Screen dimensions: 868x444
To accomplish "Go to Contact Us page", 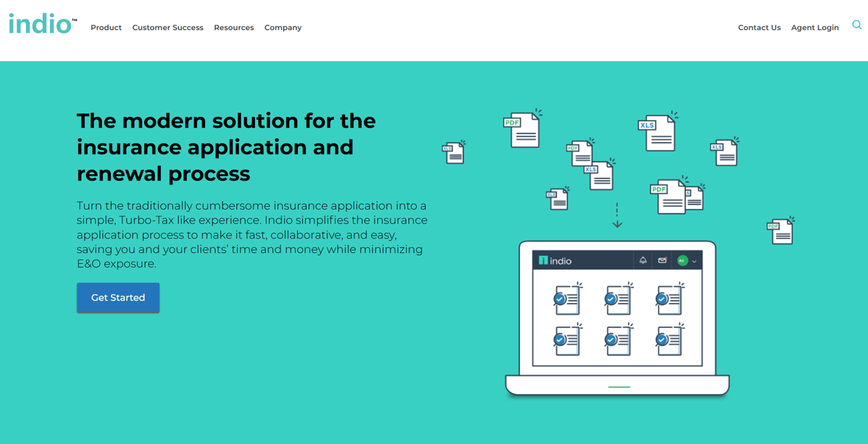I will (x=759, y=27).
